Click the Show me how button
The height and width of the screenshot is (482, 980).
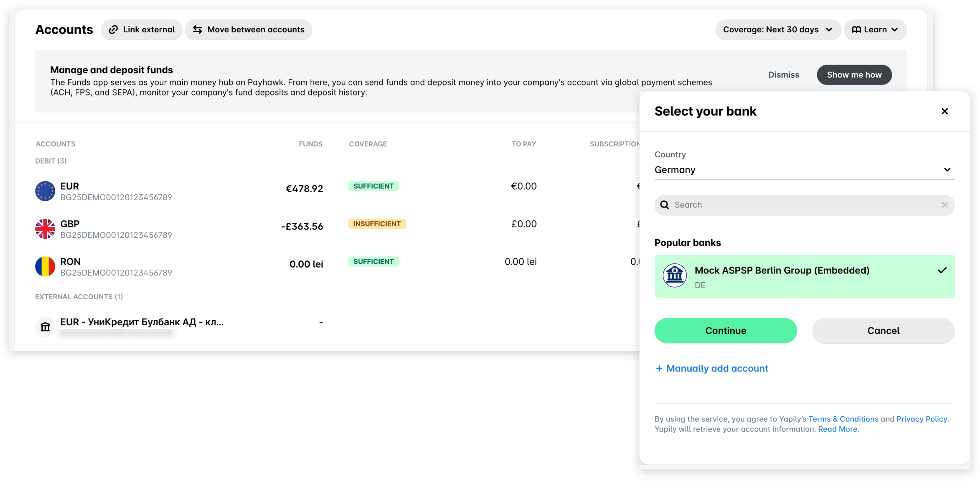(x=854, y=74)
